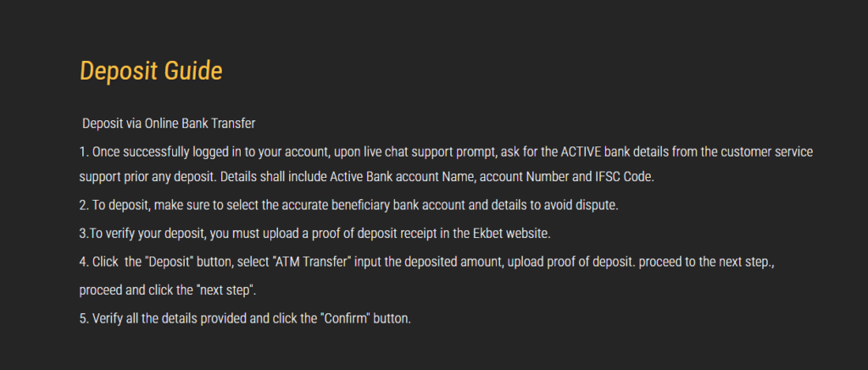This screenshot has height=370, width=868.
Task: Click step 3 about uploading proof of deposit
Action: point(315,234)
